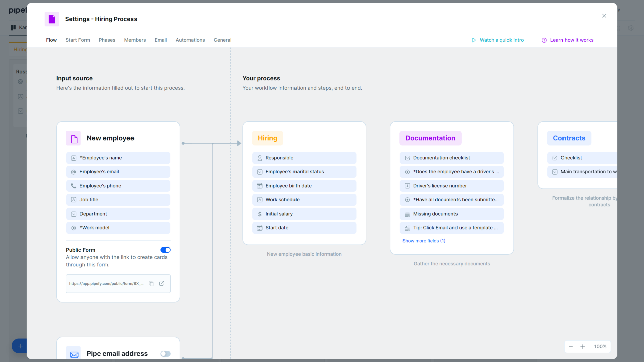
Task: Click the Learn how it works link
Action: (572, 40)
